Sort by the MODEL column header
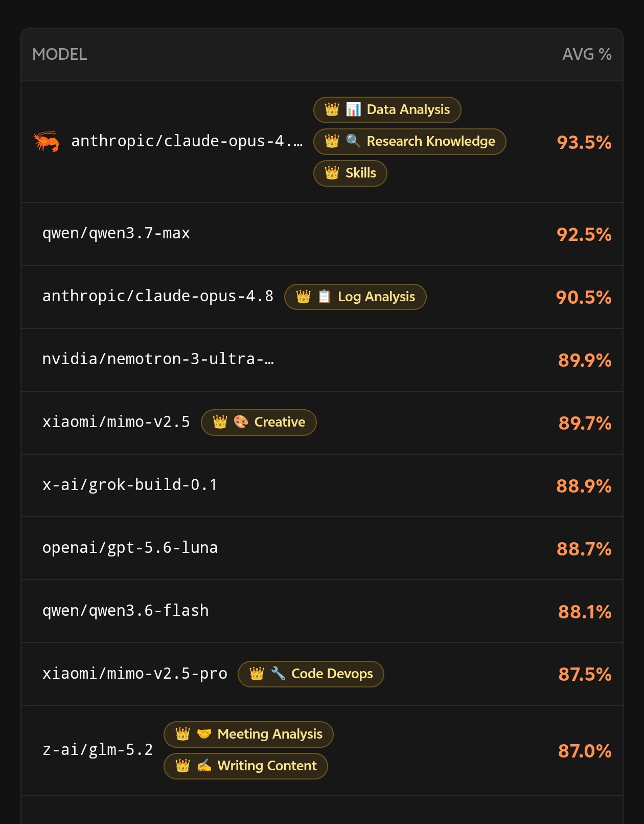644x824 pixels. pos(60,54)
